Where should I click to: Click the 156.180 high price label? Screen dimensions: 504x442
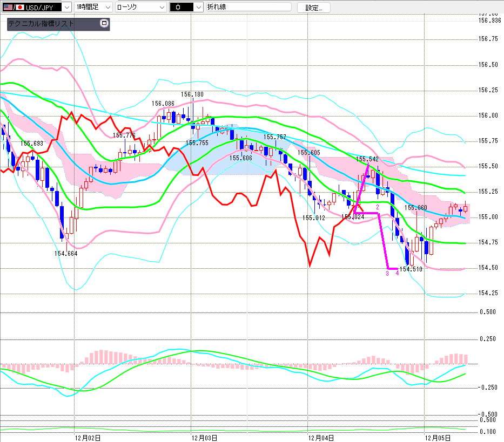coord(192,94)
